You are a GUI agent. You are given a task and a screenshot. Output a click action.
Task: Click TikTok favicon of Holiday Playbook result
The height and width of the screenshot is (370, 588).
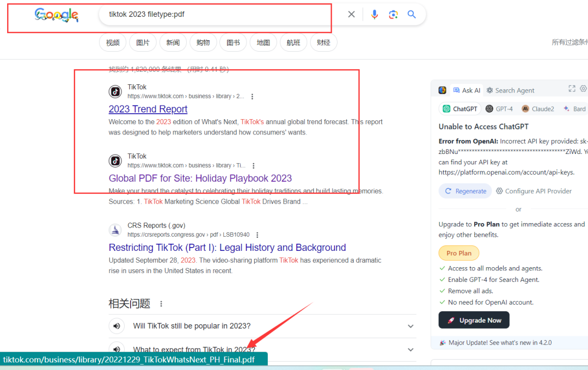click(115, 161)
